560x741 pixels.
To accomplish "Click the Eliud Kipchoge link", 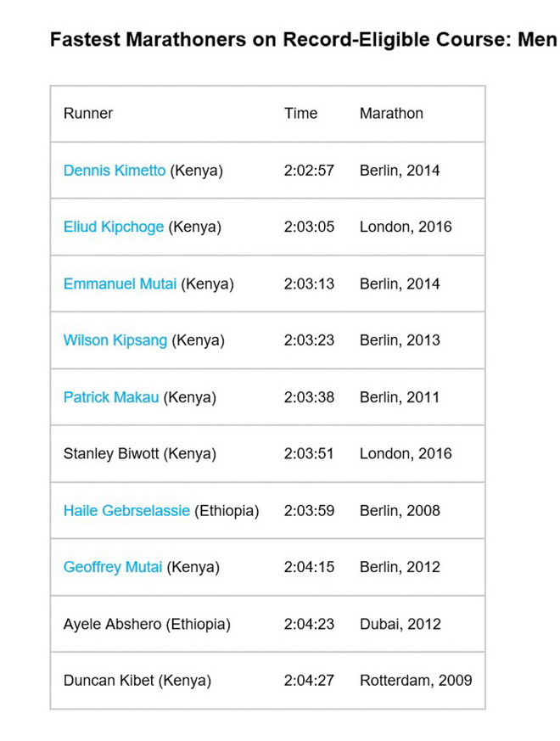I will tap(114, 227).
